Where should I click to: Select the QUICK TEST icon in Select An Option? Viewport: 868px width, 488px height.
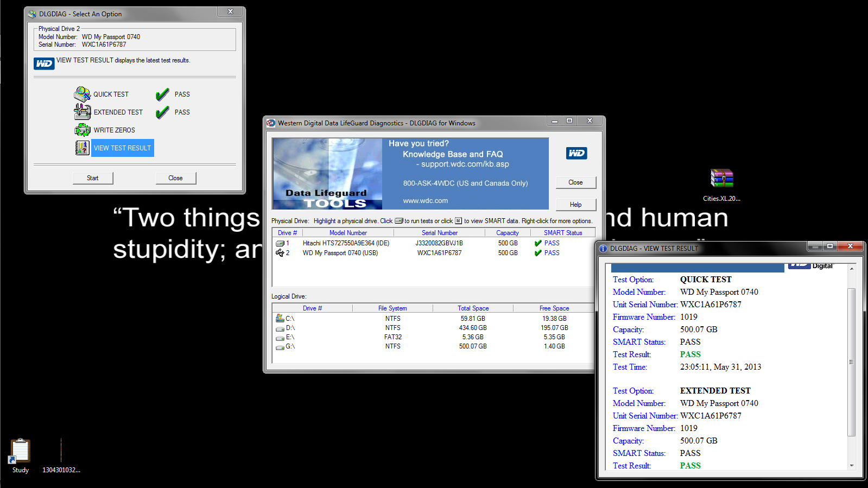pos(82,94)
